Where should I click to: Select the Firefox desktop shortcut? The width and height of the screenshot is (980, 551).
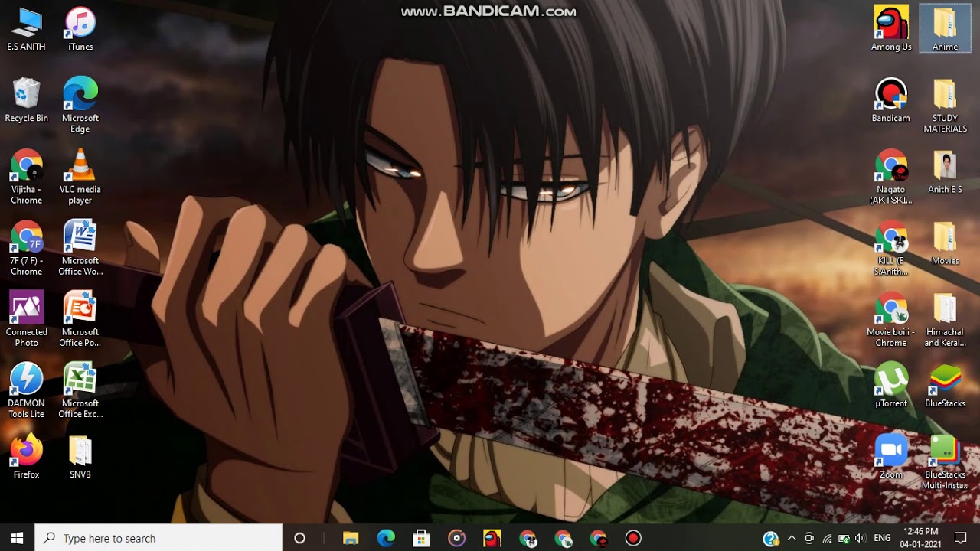click(x=26, y=457)
